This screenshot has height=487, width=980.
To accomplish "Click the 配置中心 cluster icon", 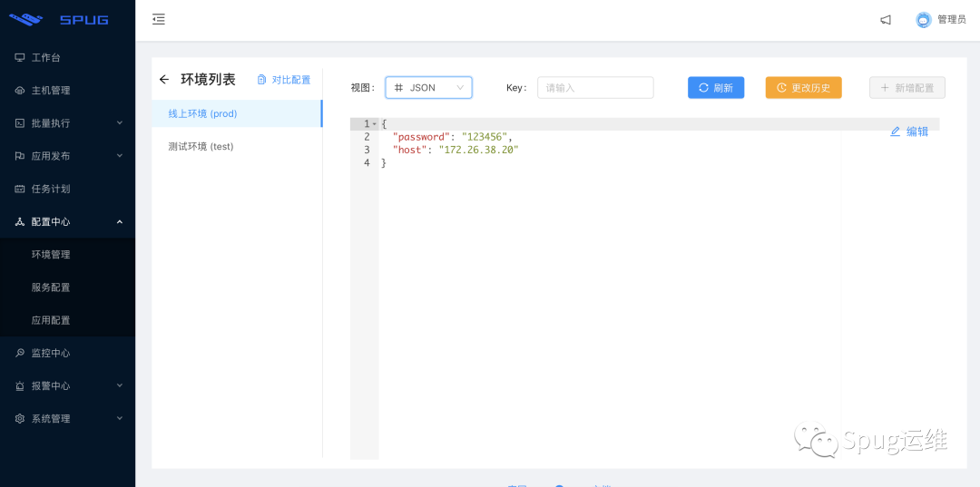I will (x=20, y=221).
